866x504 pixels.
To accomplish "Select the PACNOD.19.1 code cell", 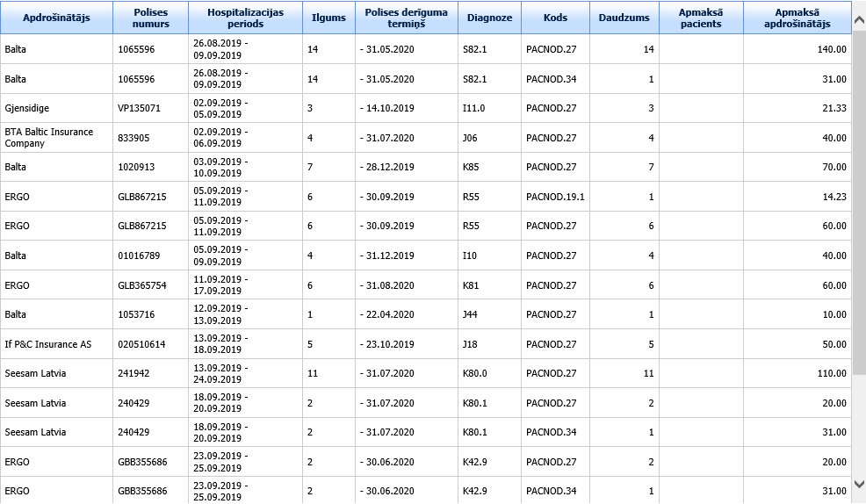I will [554, 197].
